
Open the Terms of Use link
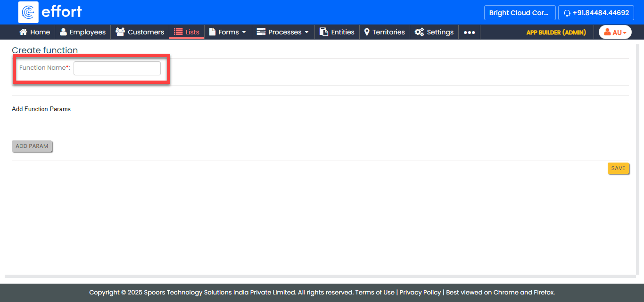375,292
